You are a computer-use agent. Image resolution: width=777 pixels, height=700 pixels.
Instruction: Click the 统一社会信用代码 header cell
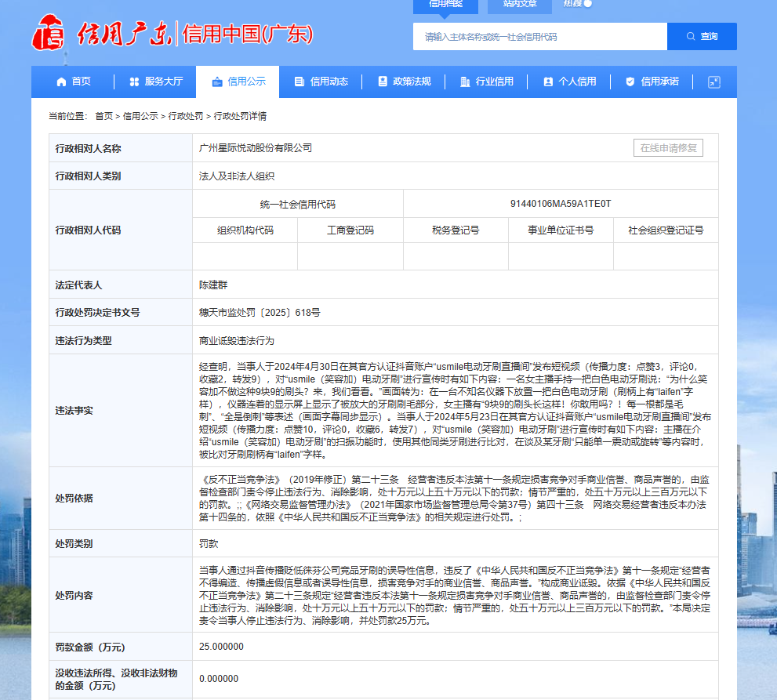point(298,204)
